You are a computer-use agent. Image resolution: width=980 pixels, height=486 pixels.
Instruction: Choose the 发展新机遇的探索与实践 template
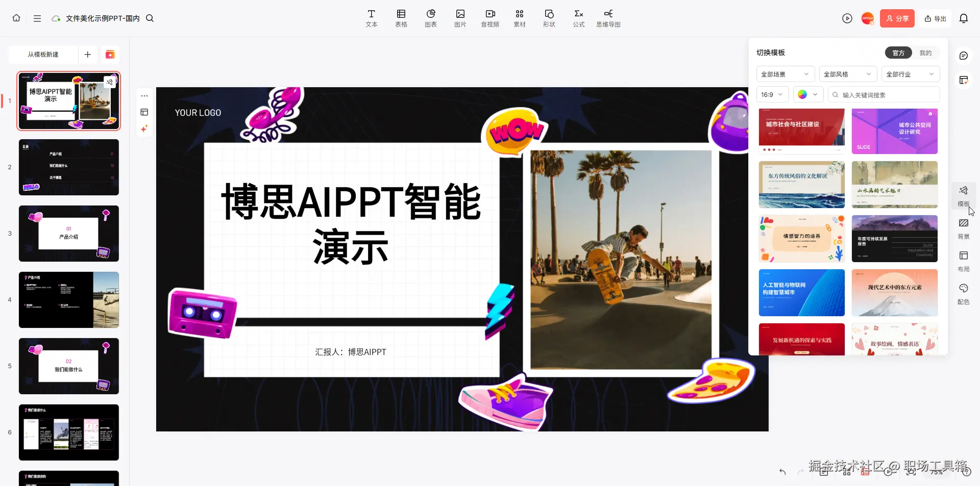[x=802, y=339]
